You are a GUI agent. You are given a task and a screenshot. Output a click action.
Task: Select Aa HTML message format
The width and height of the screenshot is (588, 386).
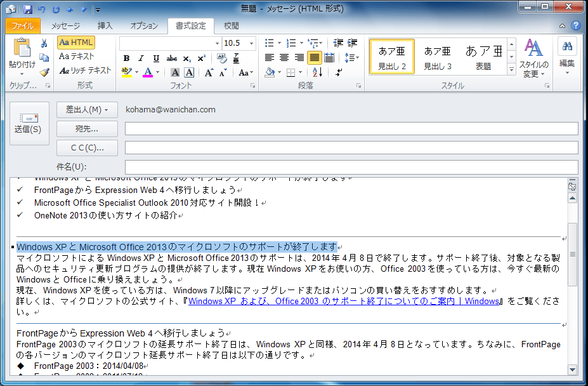click(76, 43)
